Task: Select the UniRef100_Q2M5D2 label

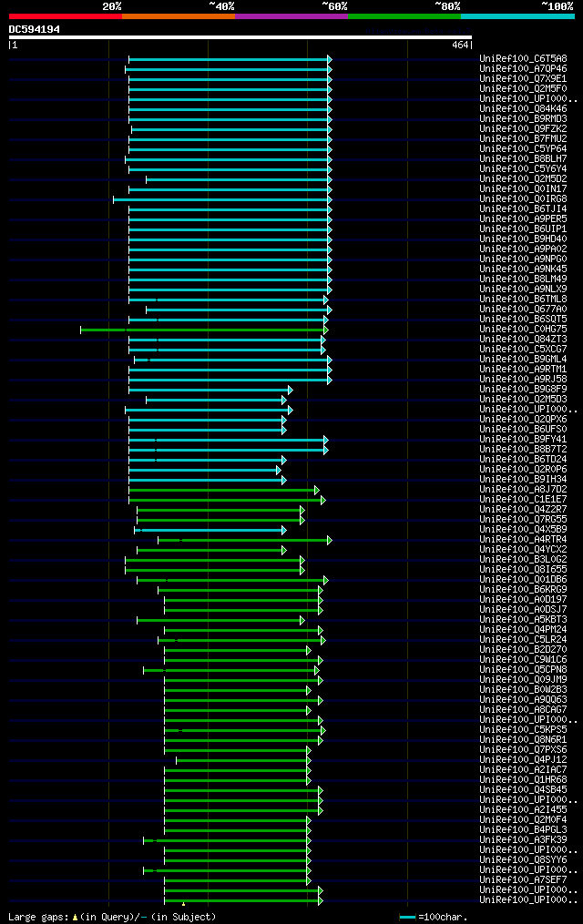Action: click(x=524, y=179)
